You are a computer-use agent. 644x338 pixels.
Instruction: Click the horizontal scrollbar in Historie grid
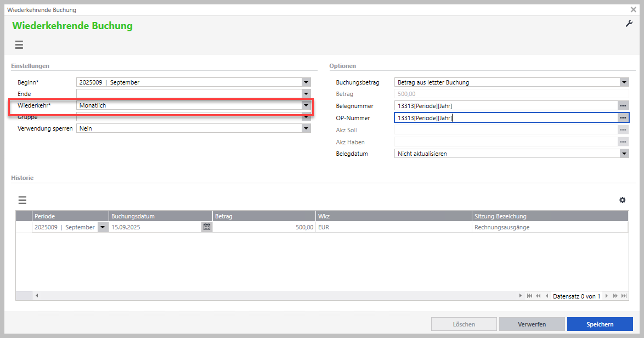(x=274, y=296)
